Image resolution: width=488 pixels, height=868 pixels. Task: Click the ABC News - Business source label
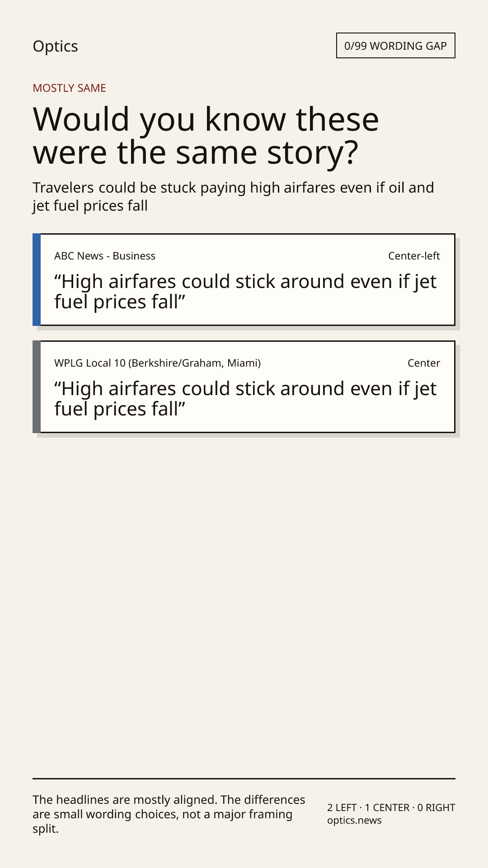(x=105, y=256)
